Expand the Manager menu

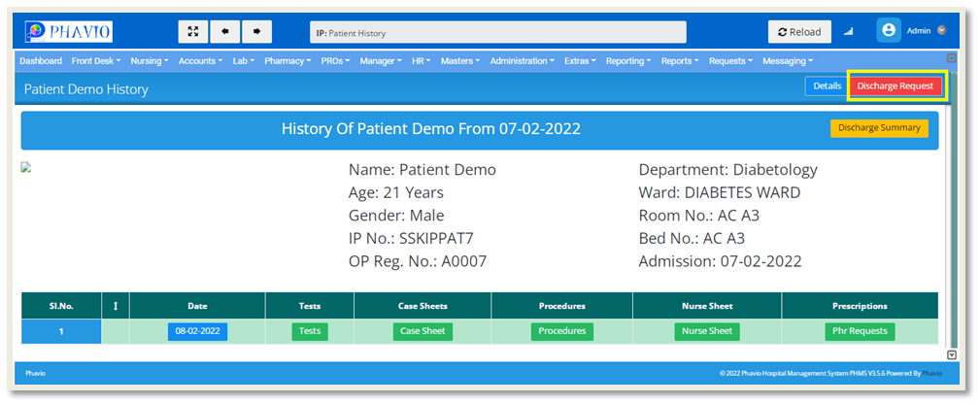[381, 61]
